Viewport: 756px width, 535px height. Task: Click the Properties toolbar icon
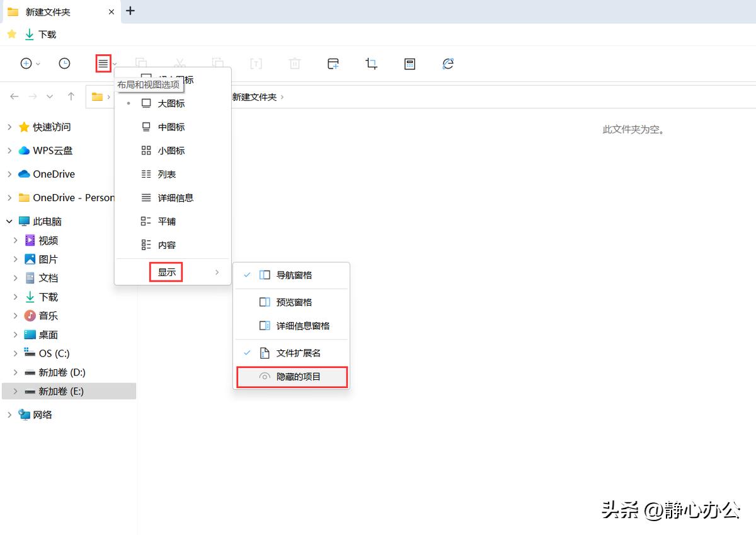[409, 64]
